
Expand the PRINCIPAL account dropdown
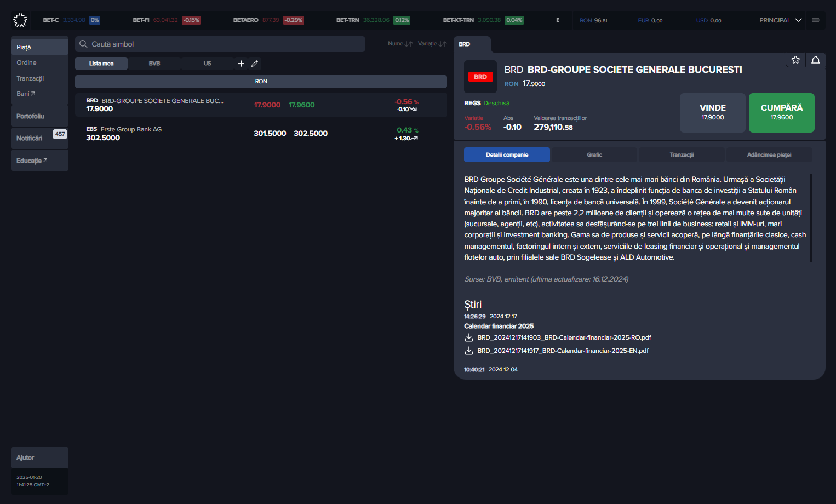point(780,20)
